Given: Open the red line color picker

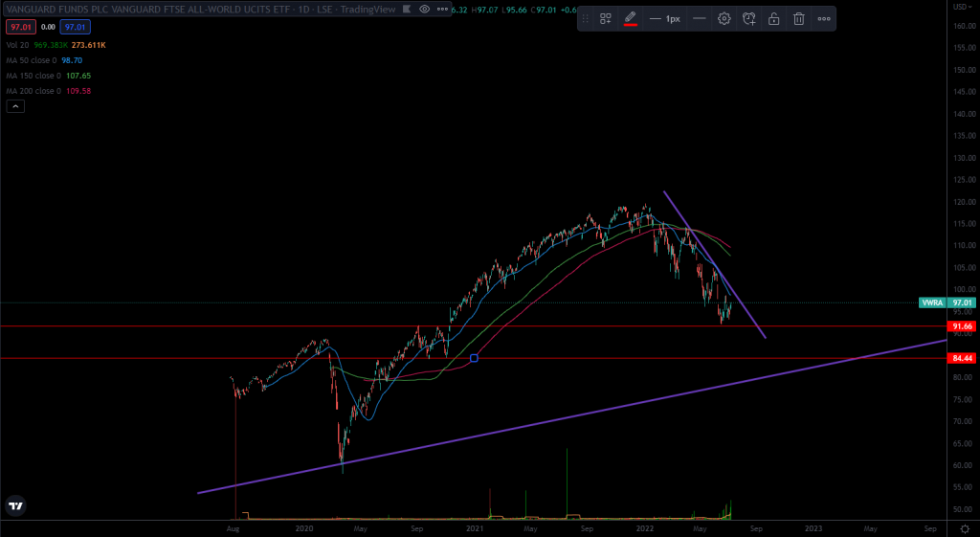Looking at the screenshot, I should tap(630, 19).
